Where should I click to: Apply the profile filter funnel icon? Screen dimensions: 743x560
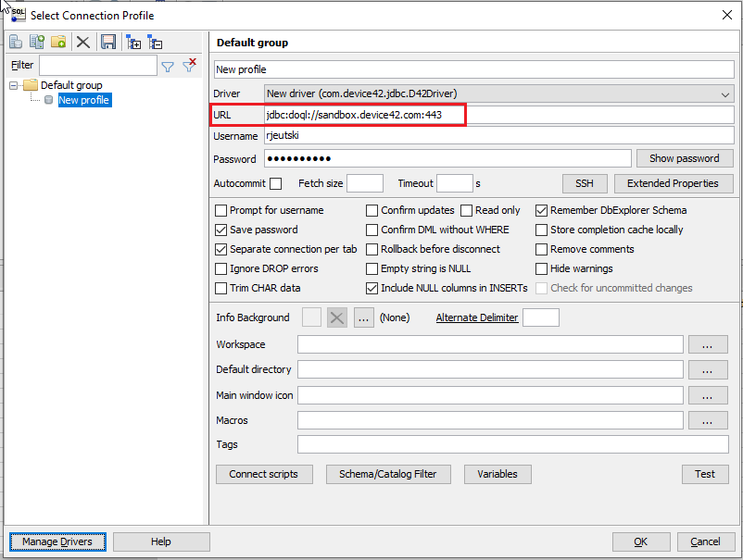pos(168,66)
